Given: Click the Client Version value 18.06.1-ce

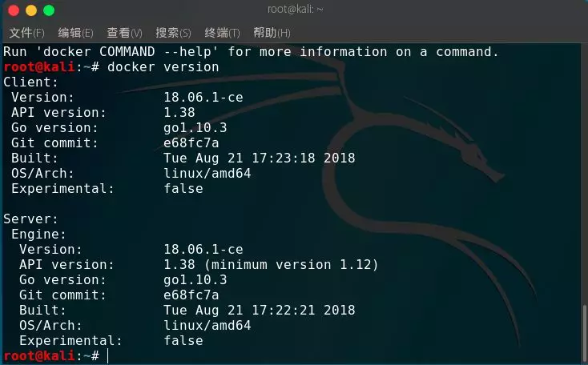Looking at the screenshot, I should click(x=203, y=98).
